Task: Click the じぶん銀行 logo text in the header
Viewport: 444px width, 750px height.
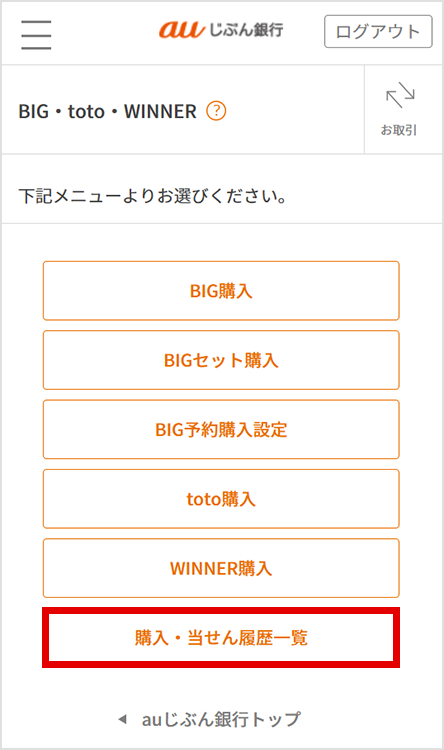Action: [x=247, y=30]
